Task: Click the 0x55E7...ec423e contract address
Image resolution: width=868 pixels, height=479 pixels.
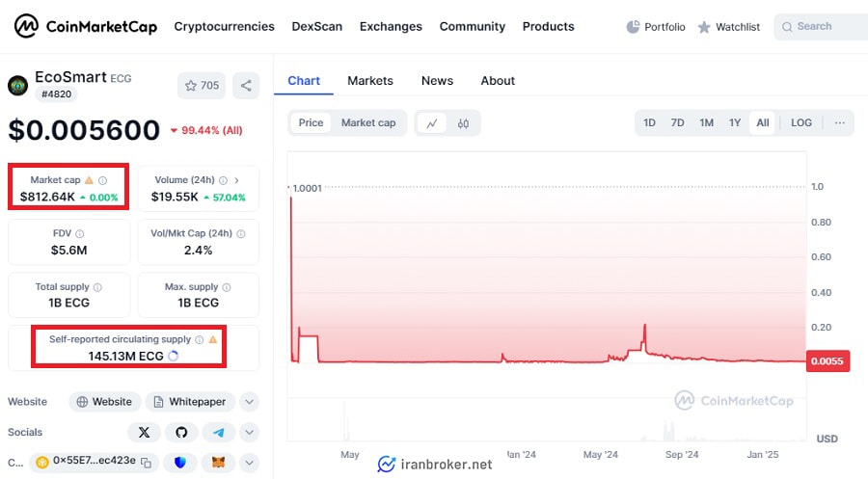Action: click(95, 461)
